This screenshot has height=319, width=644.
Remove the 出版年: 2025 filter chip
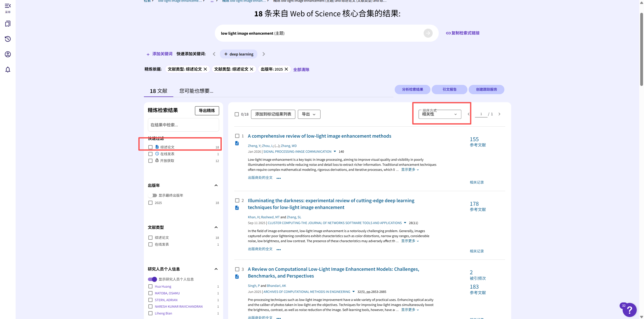click(x=286, y=69)
